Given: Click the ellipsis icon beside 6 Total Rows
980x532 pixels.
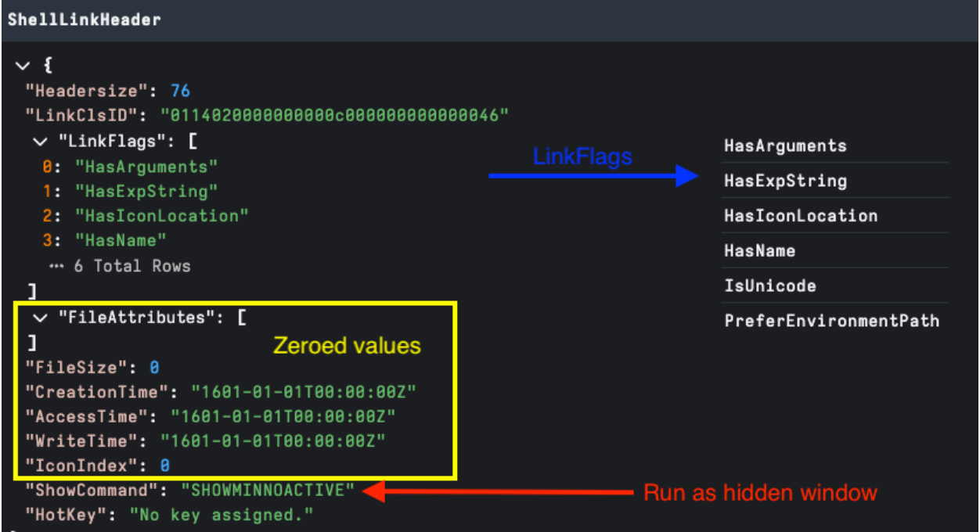Looking at the screenshot, I should coord(56,266).
